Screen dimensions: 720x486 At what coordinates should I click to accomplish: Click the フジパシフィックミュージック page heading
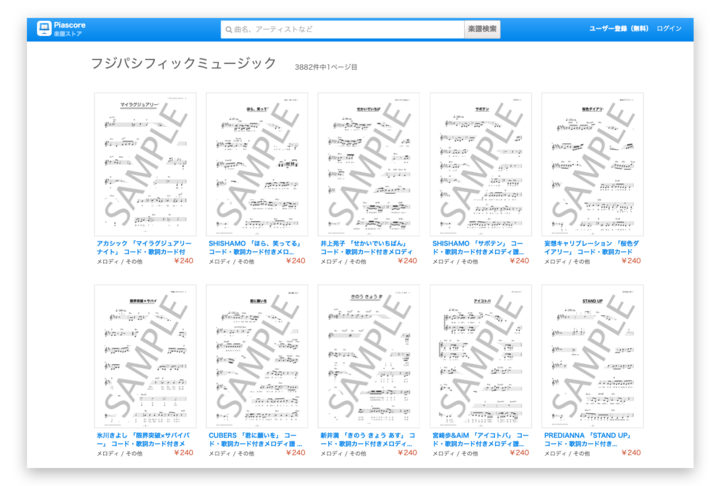184,63
